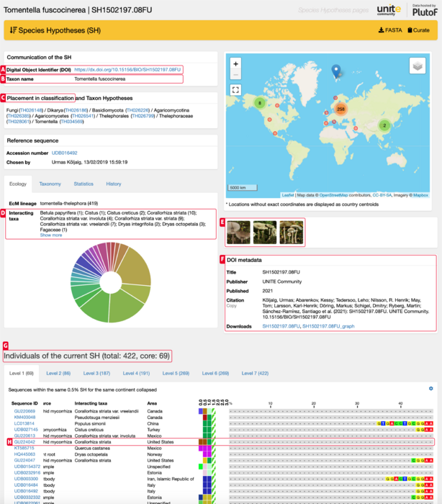Image resolution: width=442 pixels, height=504 pixels.
Task: Zoom in on the map
Action: point(236,64)
